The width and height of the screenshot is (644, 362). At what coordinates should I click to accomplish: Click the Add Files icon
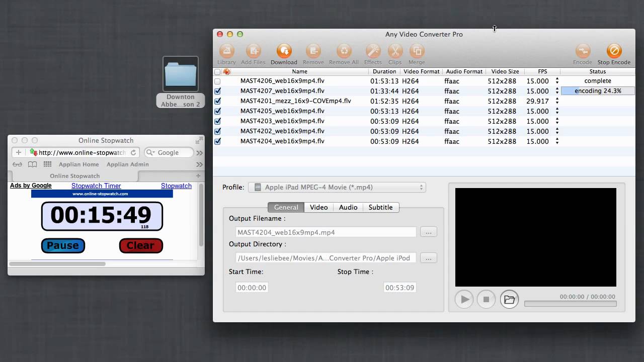click(253, 51)
